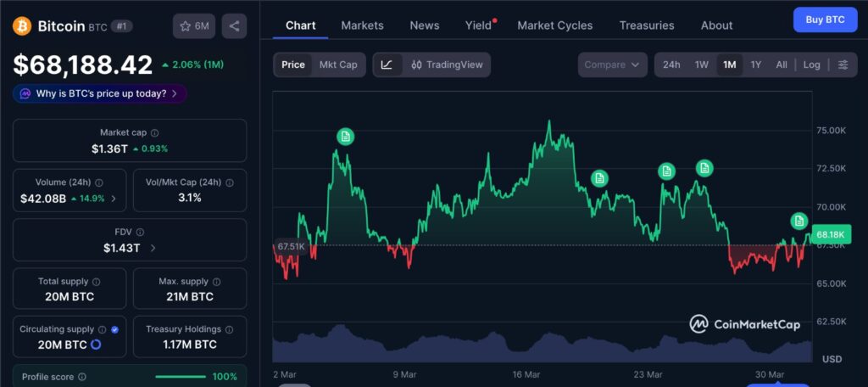The width and height of the screenshot is (868, 387).
Task: Switch to line chart view icon
Action: [x=387, y=64]
